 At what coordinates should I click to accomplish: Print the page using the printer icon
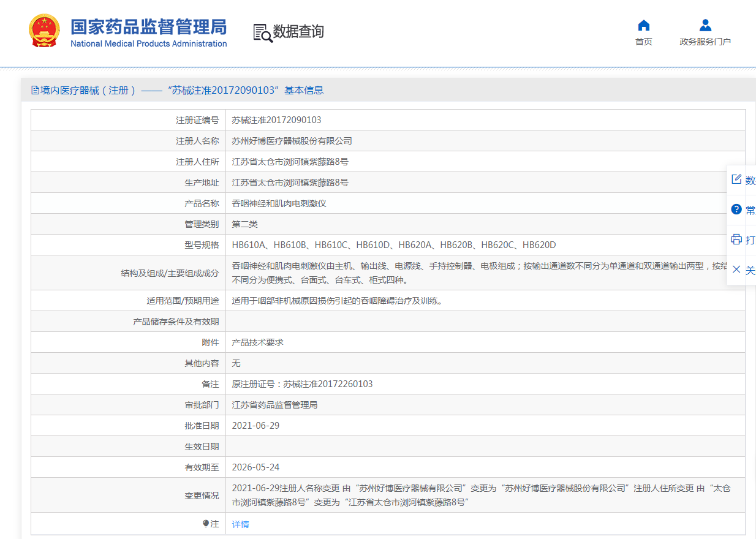736,239
